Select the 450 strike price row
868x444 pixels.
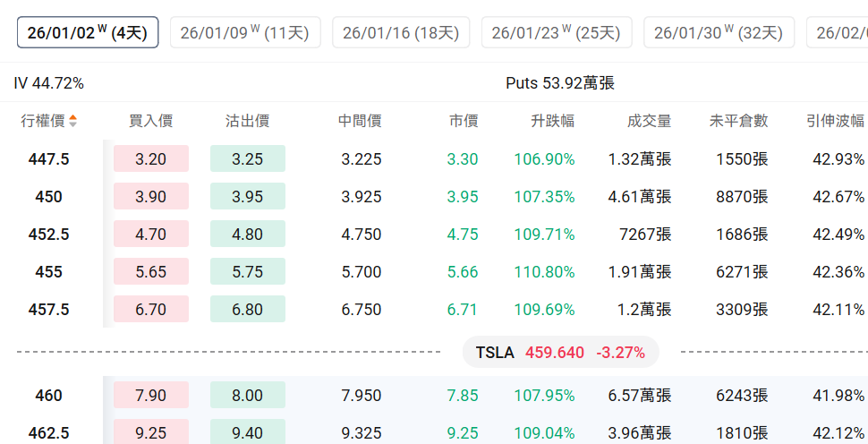tap(48, 197)
